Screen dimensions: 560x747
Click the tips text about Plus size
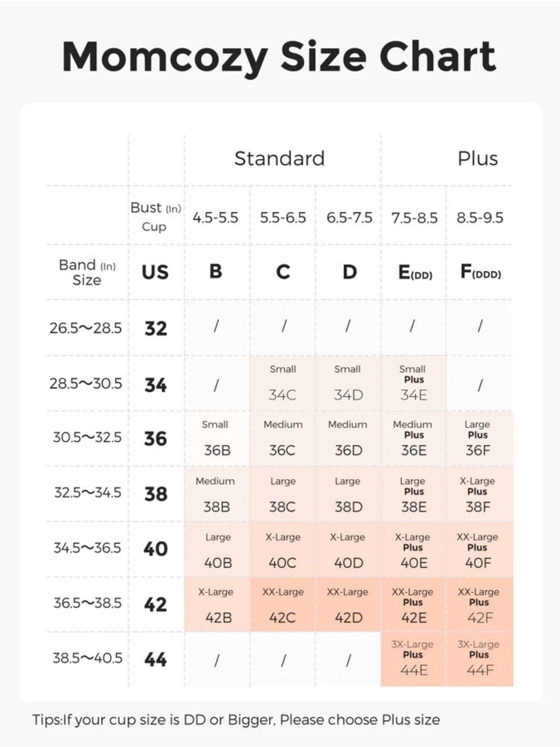pyautogui.click(x=236, y=720)
